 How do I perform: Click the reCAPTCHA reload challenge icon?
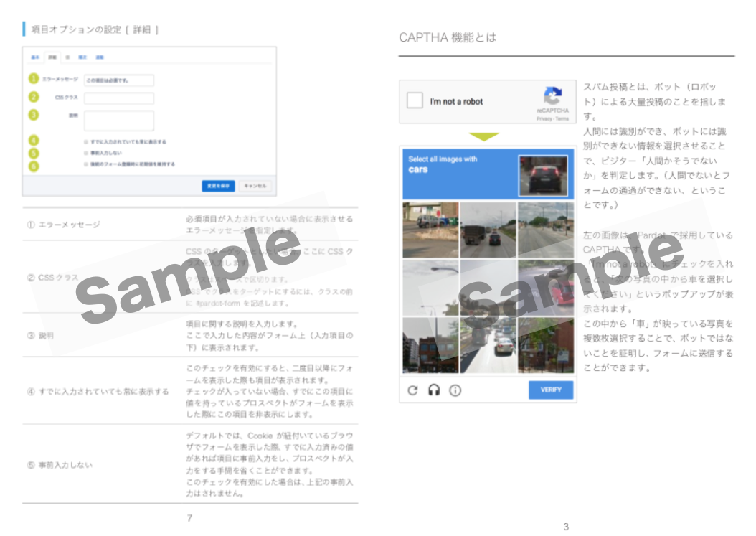pyautogui.click(x=412, y=390)
